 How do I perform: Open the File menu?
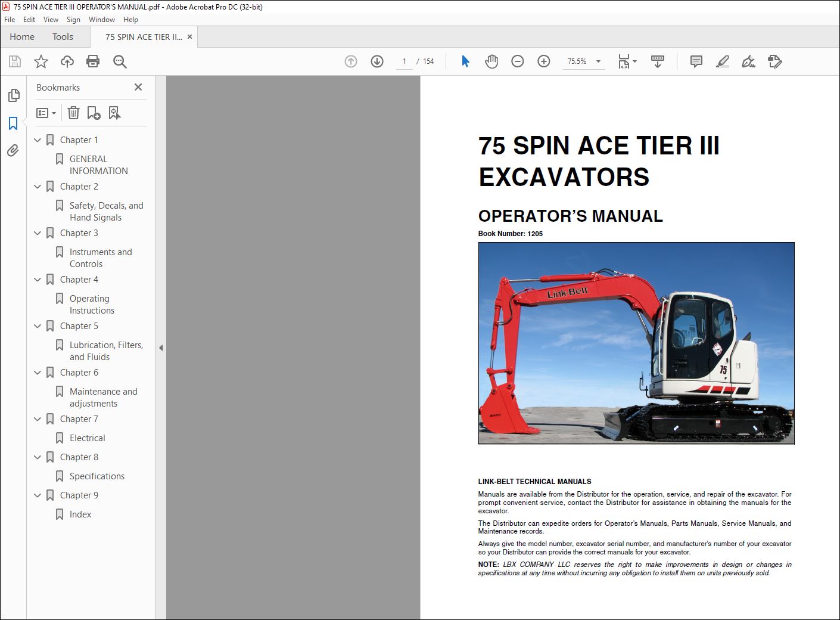(x=10, y=20)
